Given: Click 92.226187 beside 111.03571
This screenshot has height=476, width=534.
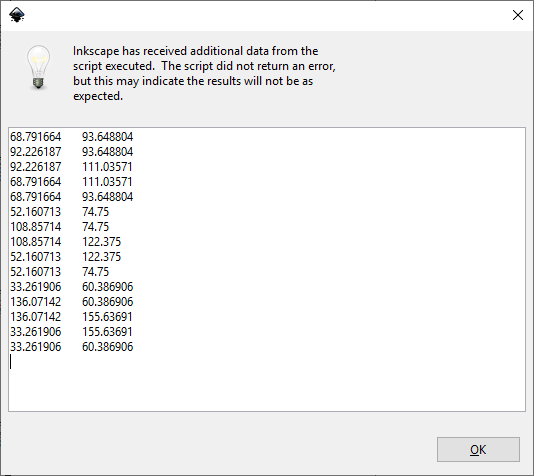Looking at the screenshot, I should pyautogui.click(x=35, y=167).
